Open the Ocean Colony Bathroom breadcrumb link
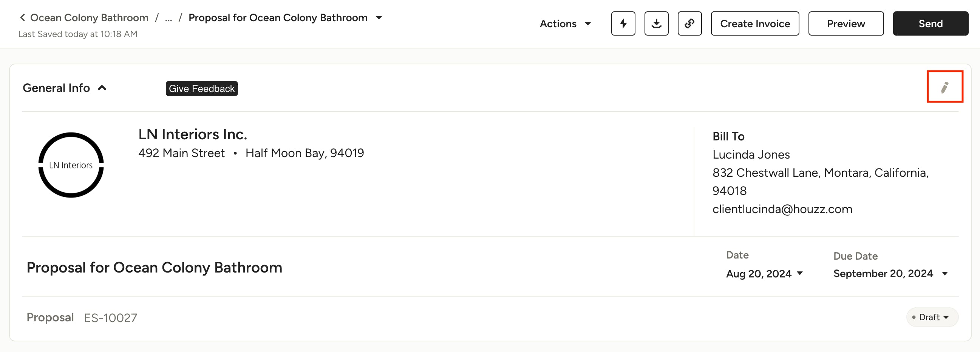This screenshot has width=980, height=352. (89, 17)
